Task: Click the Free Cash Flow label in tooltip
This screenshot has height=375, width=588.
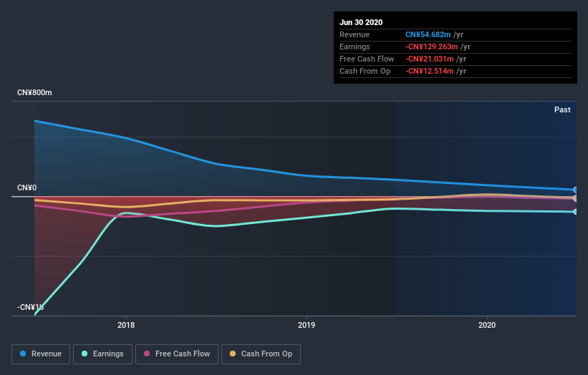Action: pyautogui.click(x=367, y=59)
